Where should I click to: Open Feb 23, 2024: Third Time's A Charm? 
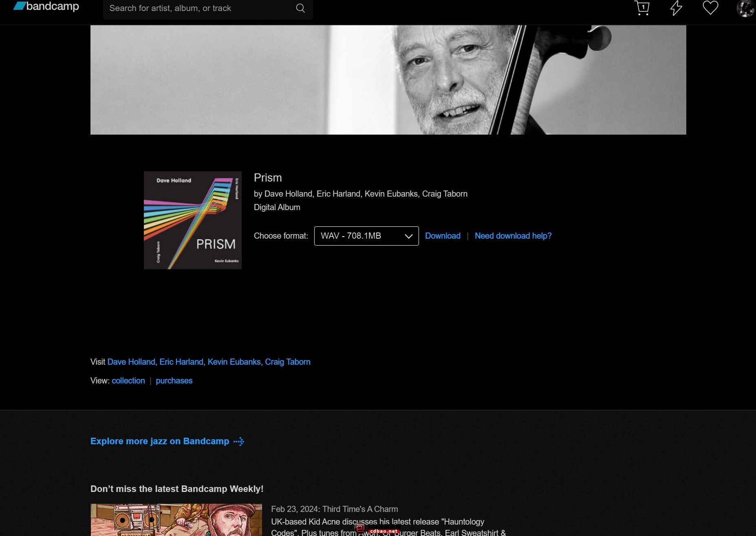[x=335, y=509]
